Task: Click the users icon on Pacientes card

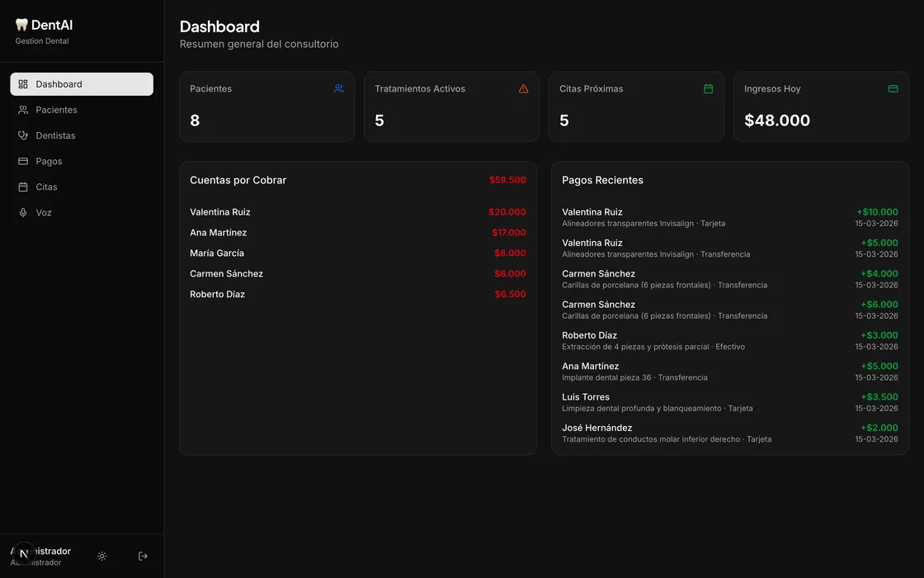Action: click(338, 88)
